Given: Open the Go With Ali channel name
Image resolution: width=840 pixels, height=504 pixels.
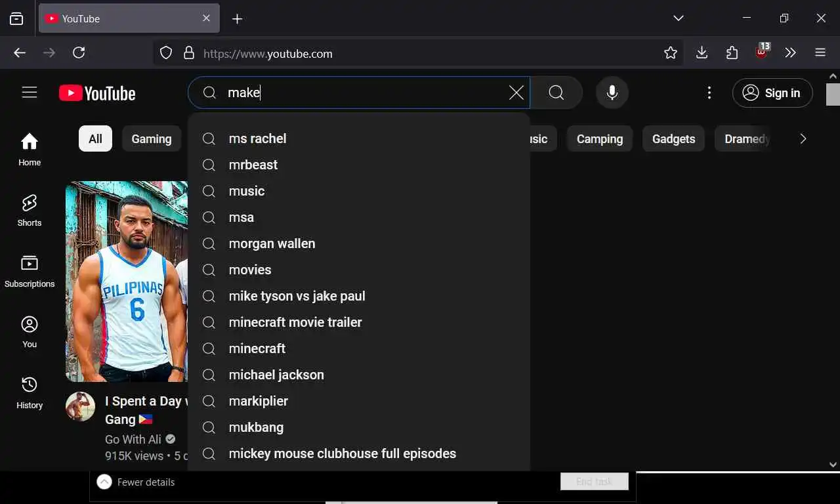Looking at the screenshot, I should point(133,439).
